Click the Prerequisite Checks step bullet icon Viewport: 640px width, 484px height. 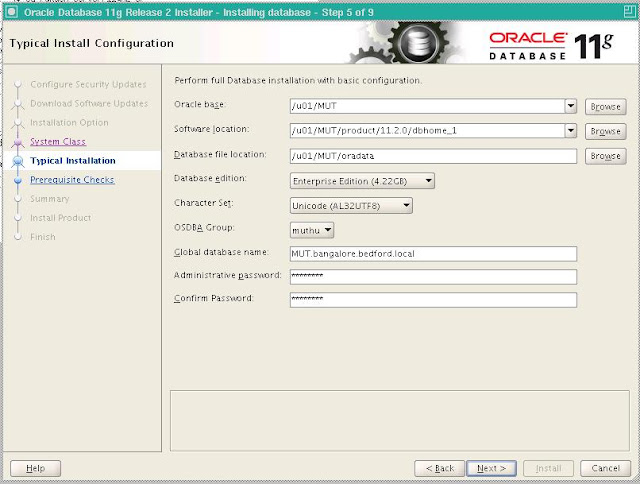(x=18, y=180)
